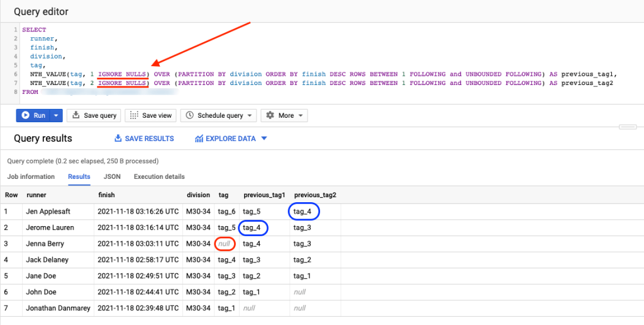Select the Jerome Lauren cell

pyautogui.click(x=58, y=227)
